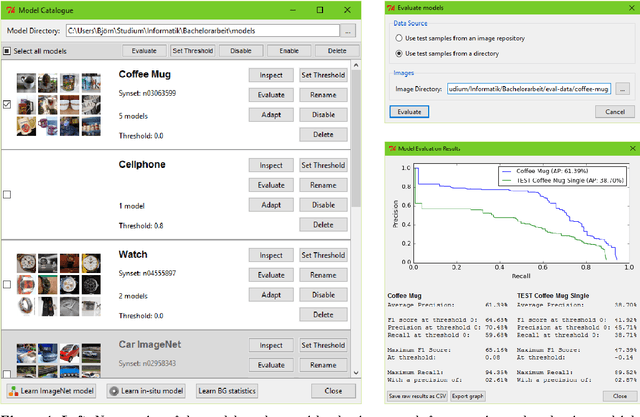The width and height of the screenshot is (640, 417).
Task: Click the Disable button in top toolbar
Action: click(241, 51)
